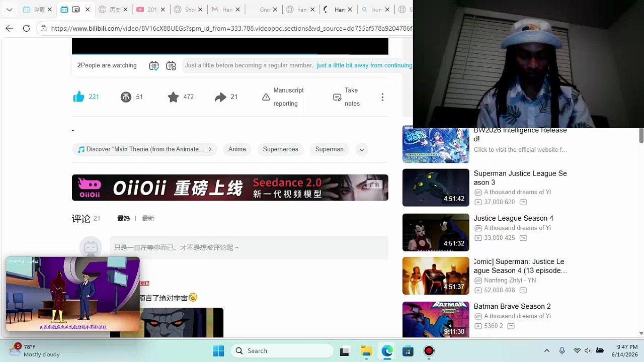Open Superman Justice League Season 3 thumbnail

point(436,188)
